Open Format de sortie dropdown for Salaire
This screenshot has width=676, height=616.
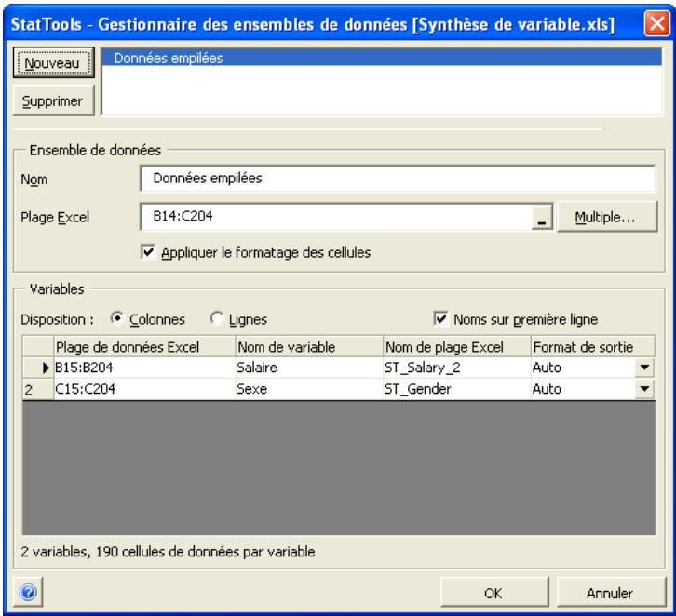click(644, 368)
